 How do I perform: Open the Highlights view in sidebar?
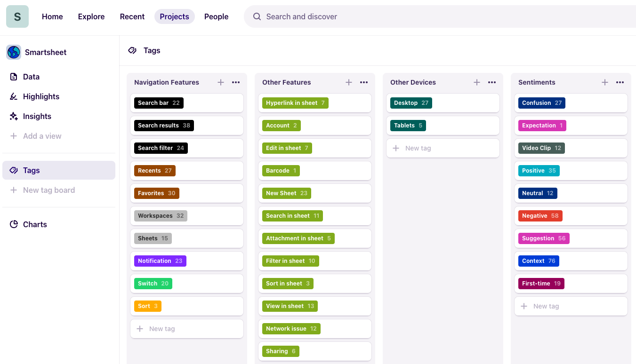pyautogui.click(x=59, y=96)
